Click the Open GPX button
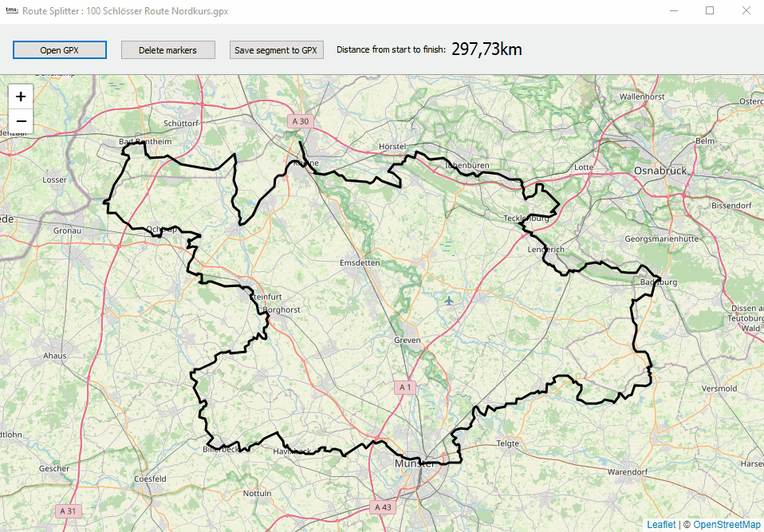This screenshot has height=532, width=764. (60, 50)
